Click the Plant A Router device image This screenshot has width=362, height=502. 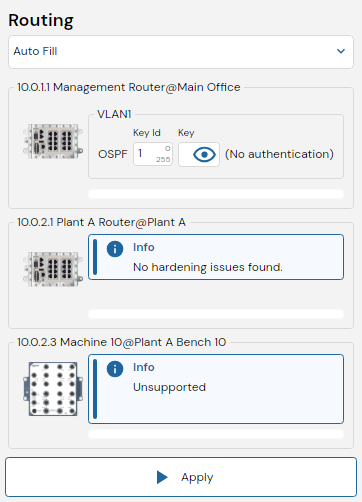(53, 269)
